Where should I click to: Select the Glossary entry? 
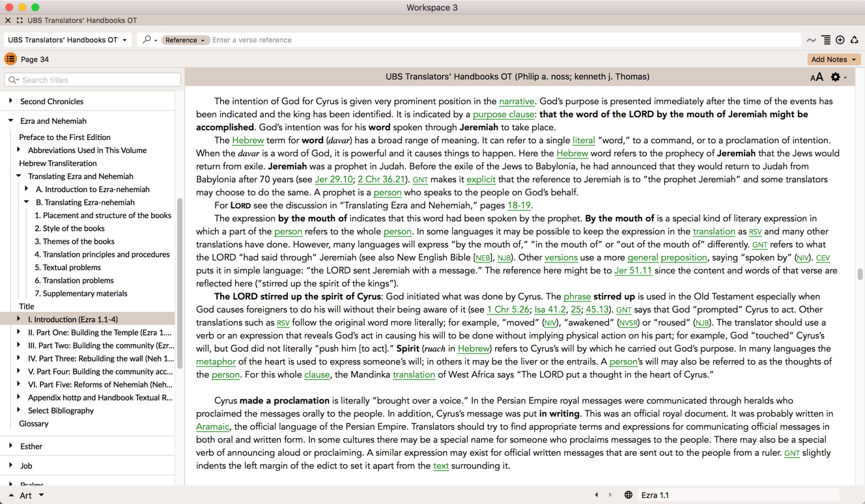click(34, 424)
